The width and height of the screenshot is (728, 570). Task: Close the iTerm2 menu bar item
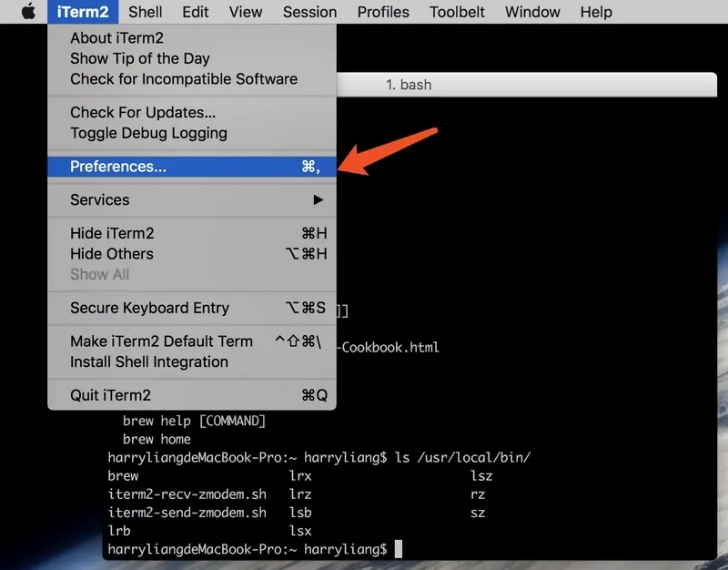pyautogui.click(x=83, y=12)
